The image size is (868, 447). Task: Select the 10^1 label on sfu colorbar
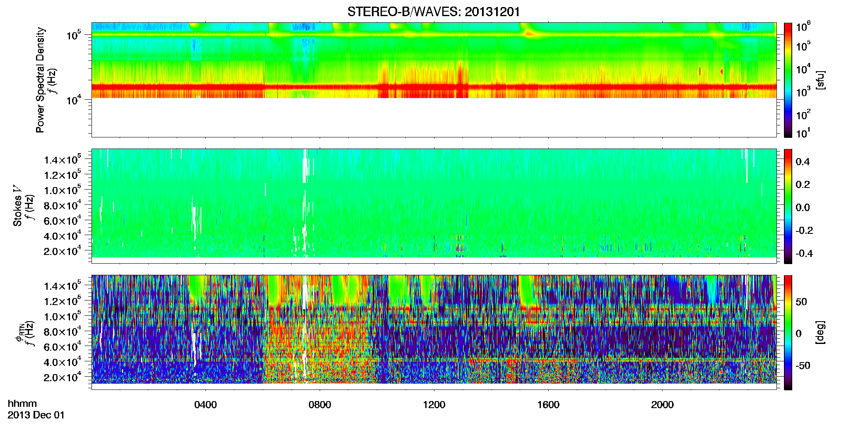click(803, 133)
